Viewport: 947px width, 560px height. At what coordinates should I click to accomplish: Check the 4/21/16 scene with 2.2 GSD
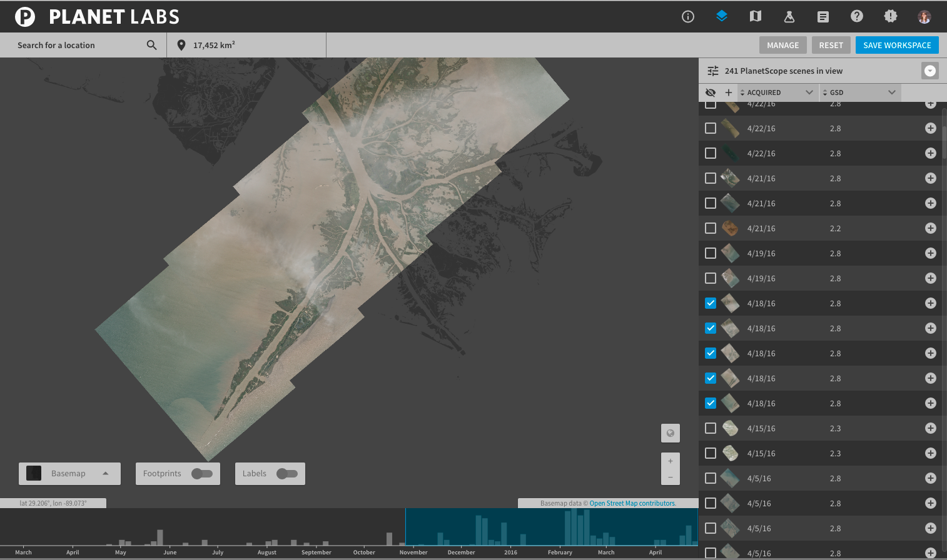(711, 228)
